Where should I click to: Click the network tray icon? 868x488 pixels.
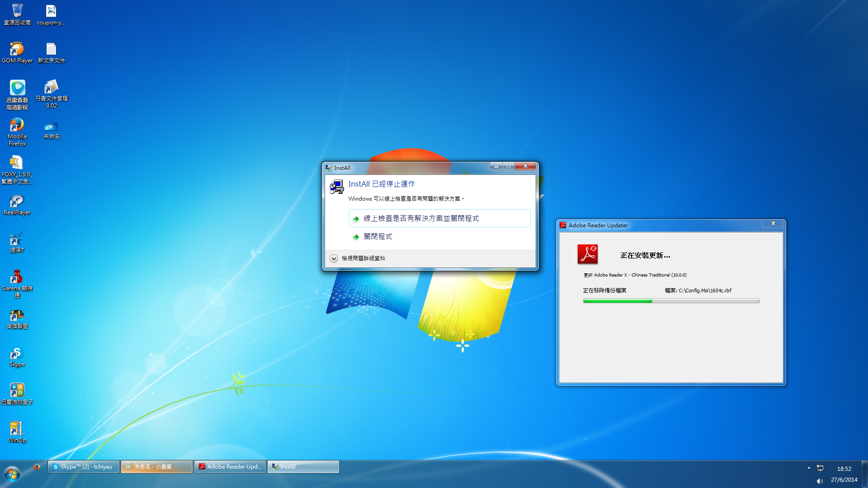pyautogui.click(x=820, y=468)
